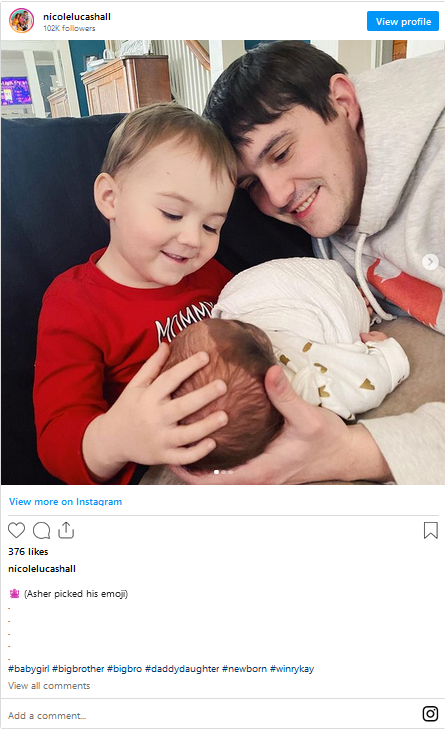Image resolution: width=445 pixels, height=730 pixels.
Task: Focus the Add a comment field
Action: coord(209,716)
